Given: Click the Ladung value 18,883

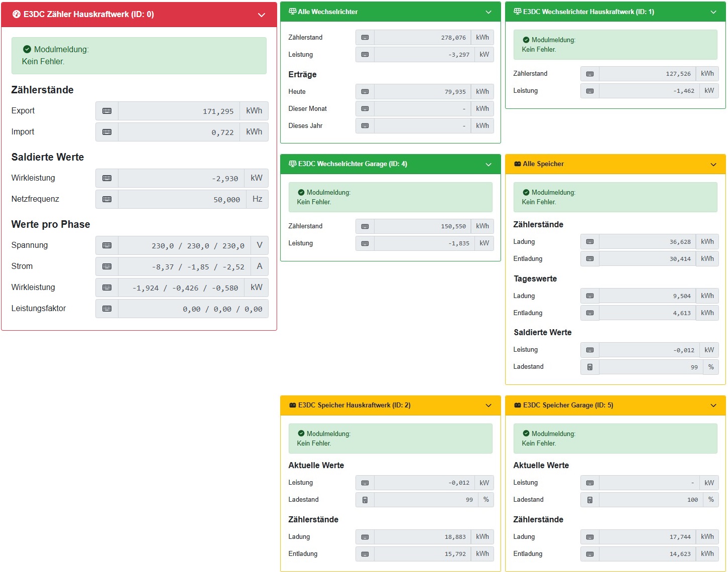Looking at the screenshot, I should [423, 537].
